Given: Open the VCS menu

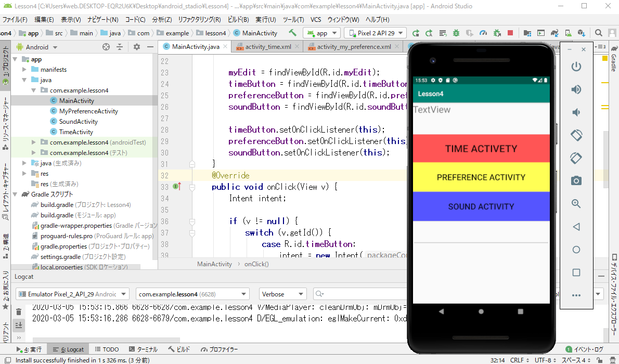Looking at the screenshot, I should (316, 20).
